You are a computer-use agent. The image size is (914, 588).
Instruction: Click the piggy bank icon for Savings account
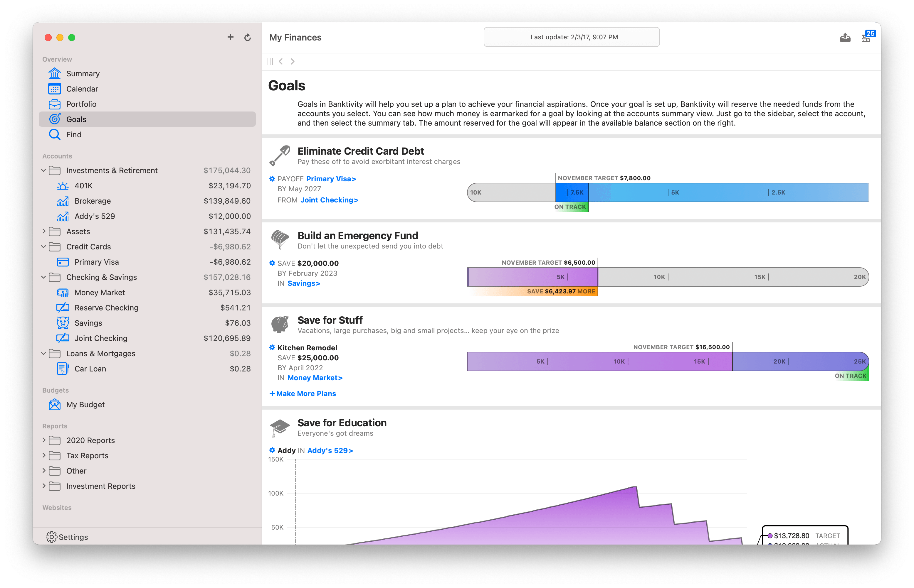tap(63, 323)
